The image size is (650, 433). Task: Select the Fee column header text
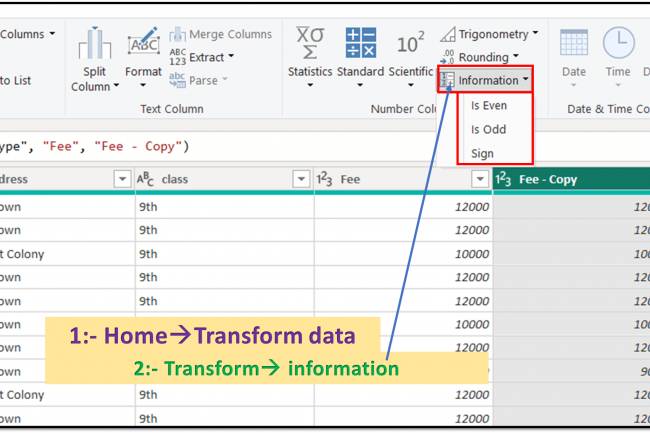point(350,179)
